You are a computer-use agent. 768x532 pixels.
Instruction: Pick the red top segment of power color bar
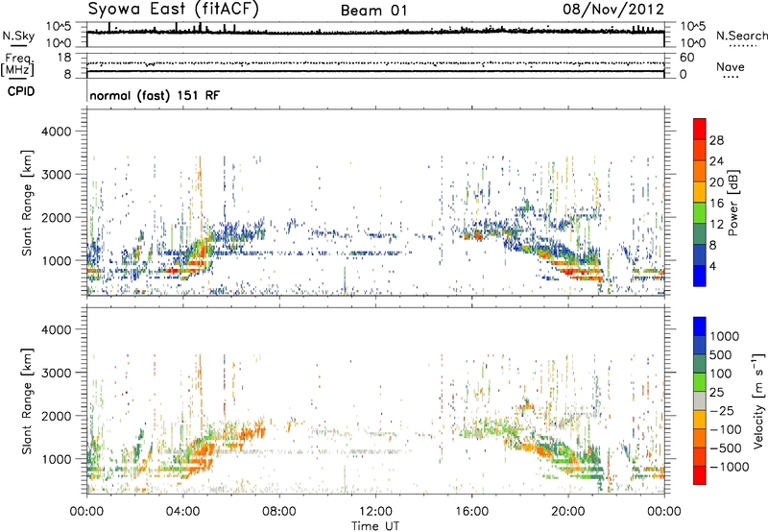pyautogui.click(x=700, y=129)
